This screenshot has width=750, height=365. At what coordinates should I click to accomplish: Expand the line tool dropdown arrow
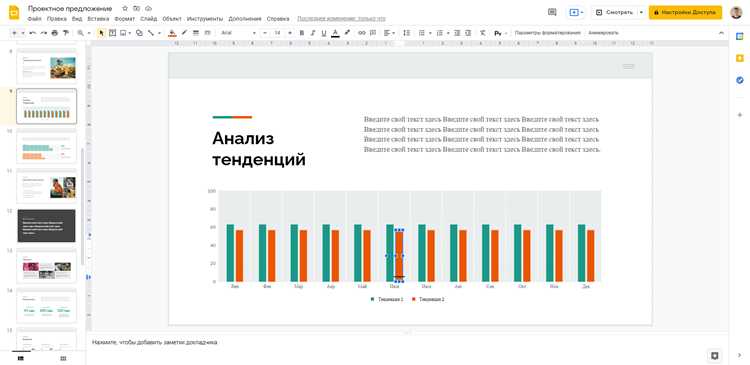(158, 33)
